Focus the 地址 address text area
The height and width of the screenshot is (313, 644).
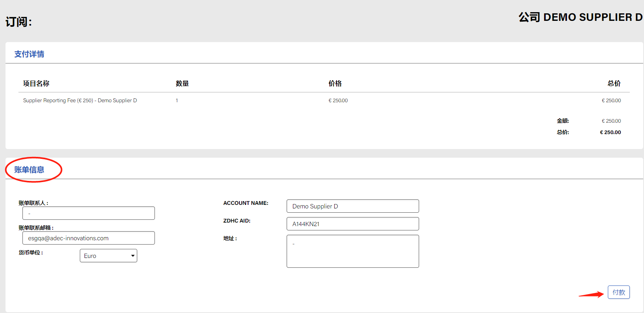coord(353,251)
